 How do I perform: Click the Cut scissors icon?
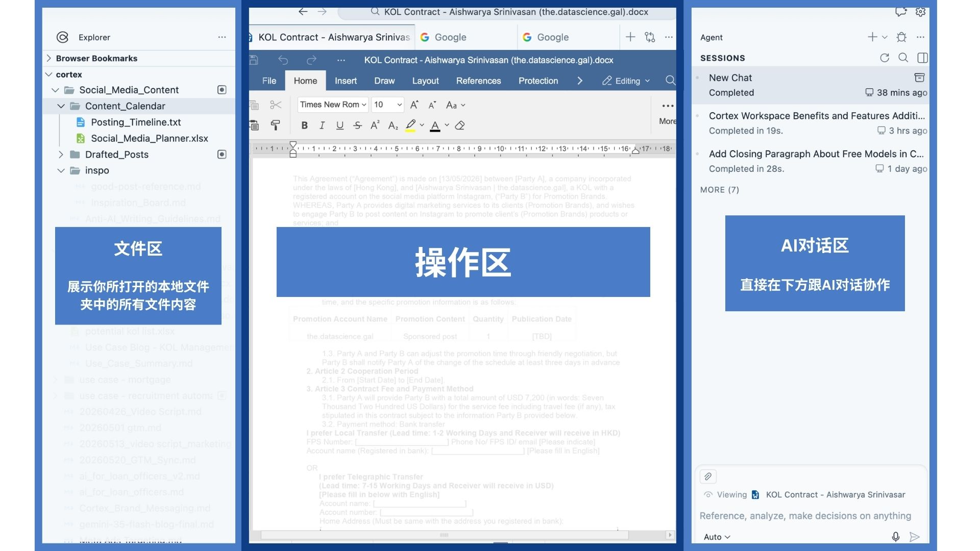click(276, 105)
